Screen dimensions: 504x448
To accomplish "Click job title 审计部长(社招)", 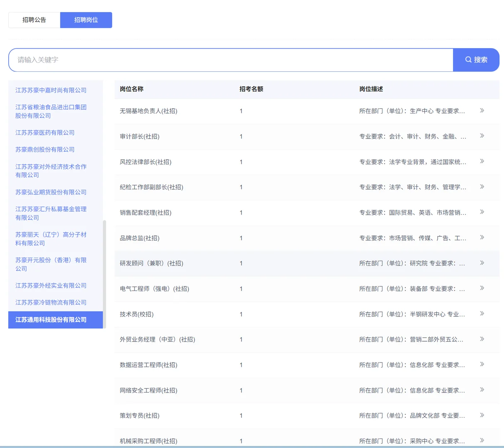I will click(x=139, y=136).
